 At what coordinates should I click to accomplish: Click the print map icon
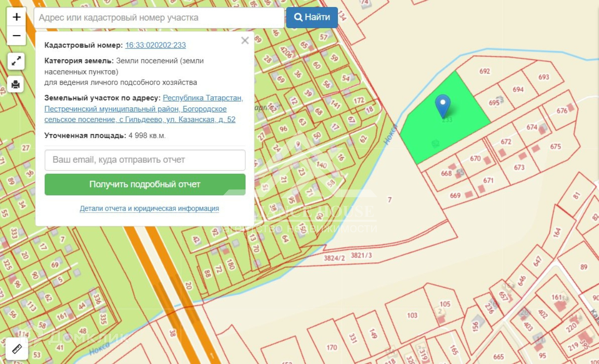tap(16, 85)
